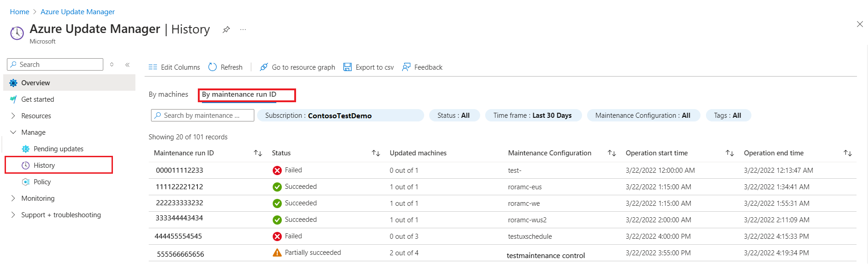Click the Refresh button label
Viewport: 868px width, 264px height.
point(231,67)
